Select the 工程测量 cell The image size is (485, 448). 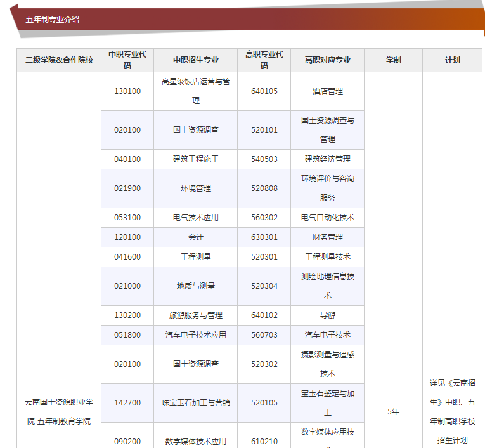[195, 257]
